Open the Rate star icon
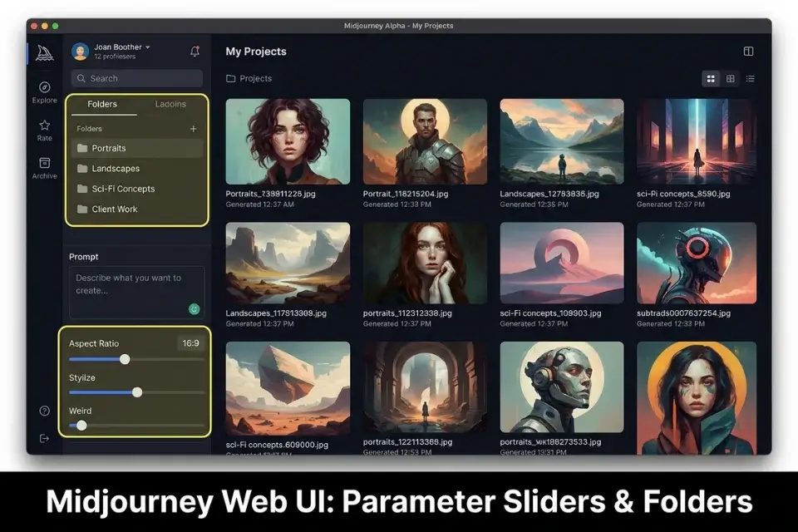The height and width of the screenshot is (532, 798). 45,125
